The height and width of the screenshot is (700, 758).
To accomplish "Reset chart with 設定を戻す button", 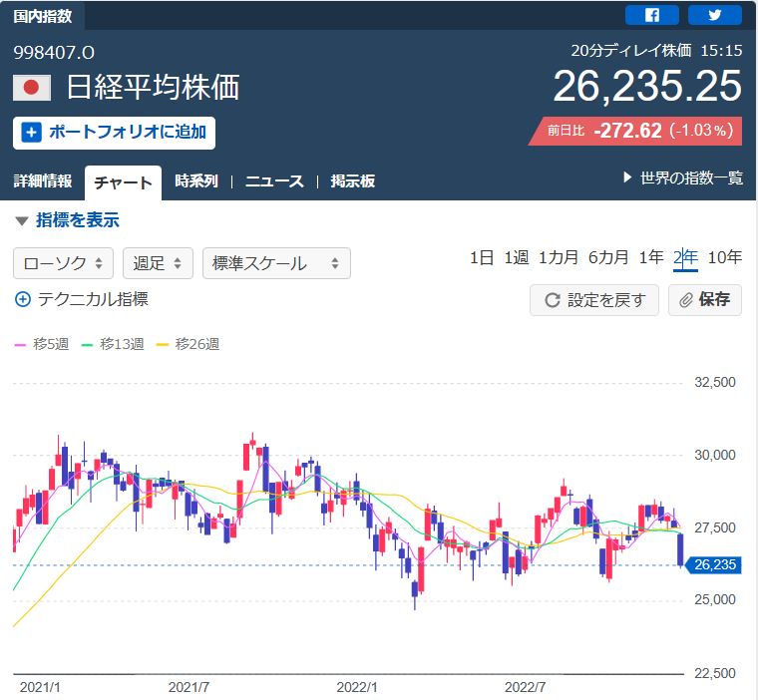I will pos(594,300).
